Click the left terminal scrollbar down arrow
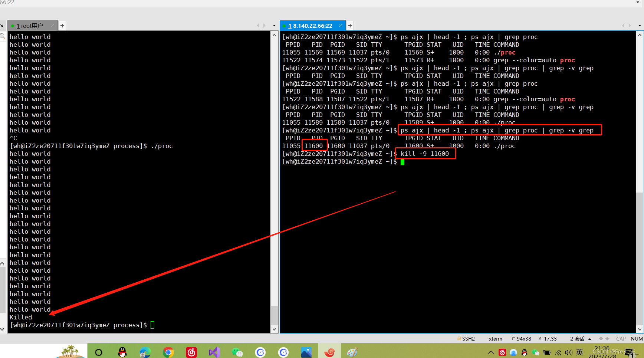 (x=274, y=329)
